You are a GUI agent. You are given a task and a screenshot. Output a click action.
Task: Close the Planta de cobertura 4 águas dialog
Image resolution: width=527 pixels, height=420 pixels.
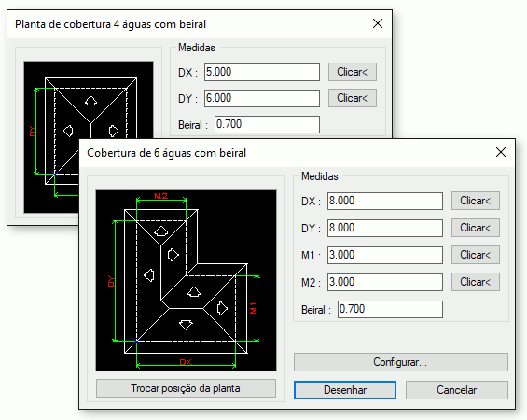point(378,23)
